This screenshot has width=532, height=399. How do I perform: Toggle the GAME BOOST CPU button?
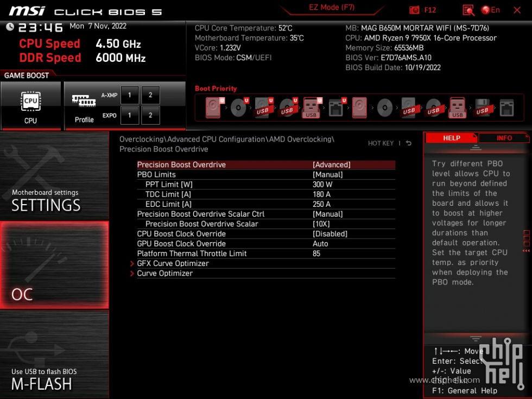[30, 105]
